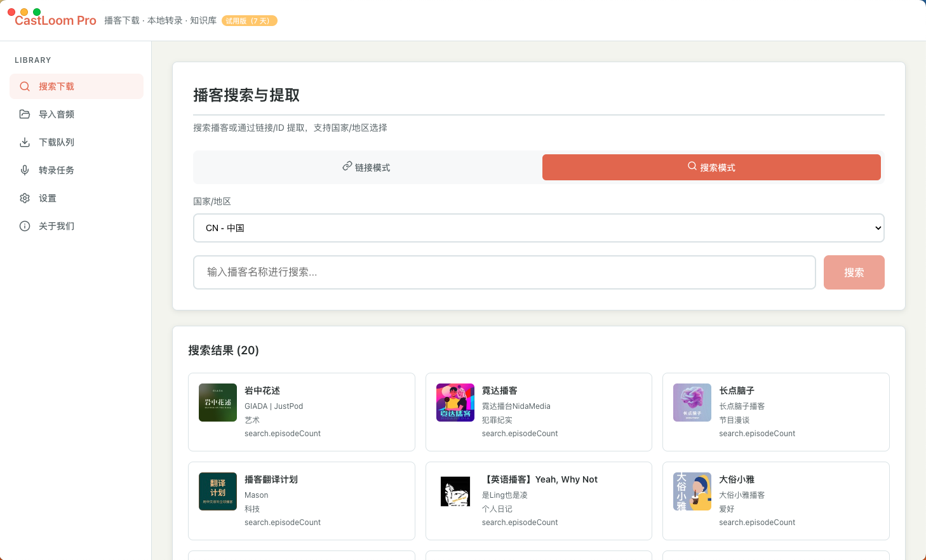Open the 搜索下载 sidebar item
This screenshot has height=560, width=926.
[76, 86]
